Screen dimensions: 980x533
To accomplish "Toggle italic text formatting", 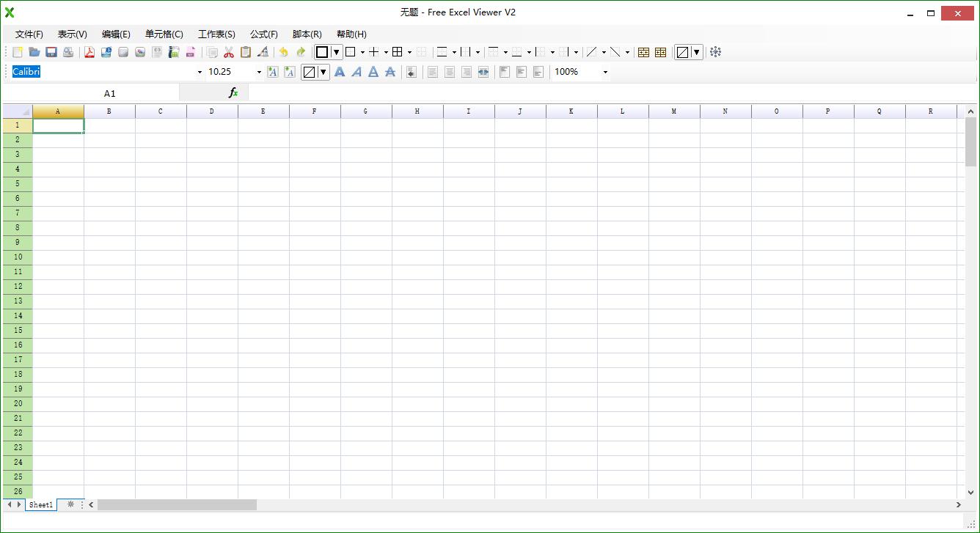I will pos(356,72).
